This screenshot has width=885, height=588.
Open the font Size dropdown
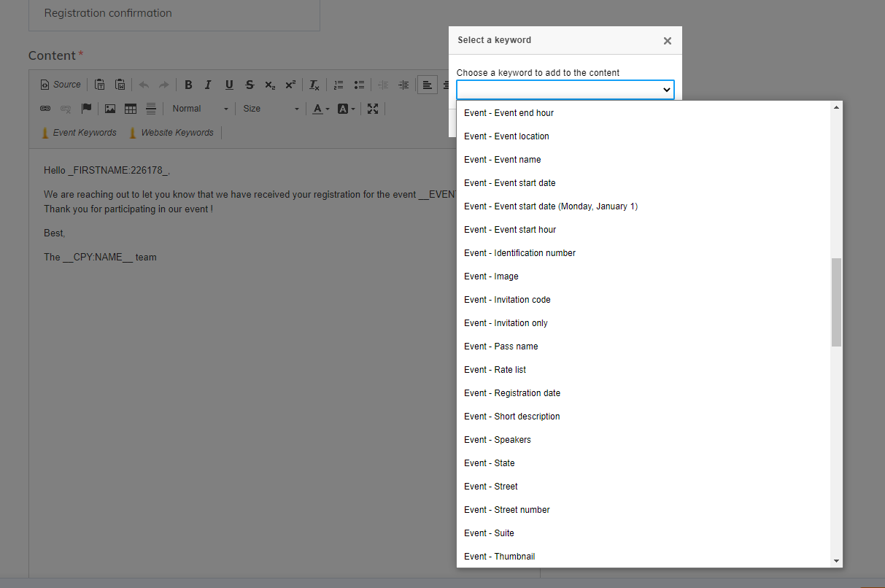pyautogui.click(x=271, y=109)
